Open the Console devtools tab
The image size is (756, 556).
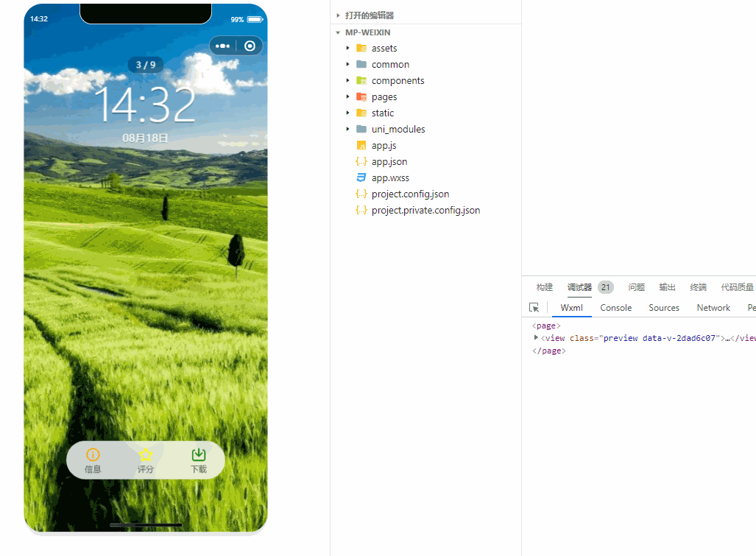pyautogui.click(x=615, y=308)
